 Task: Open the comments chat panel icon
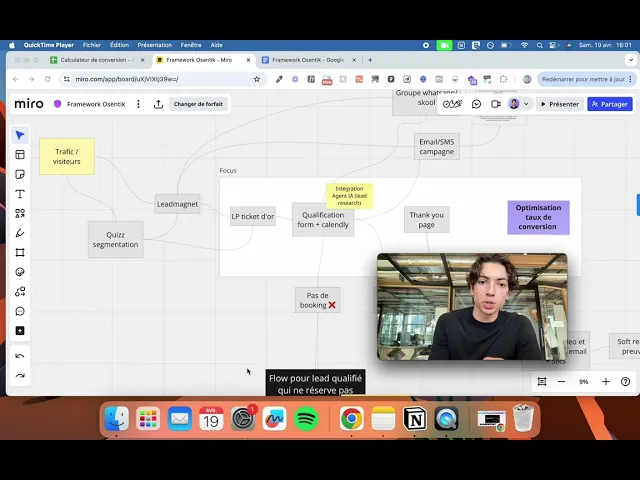(x=476, y=104)
